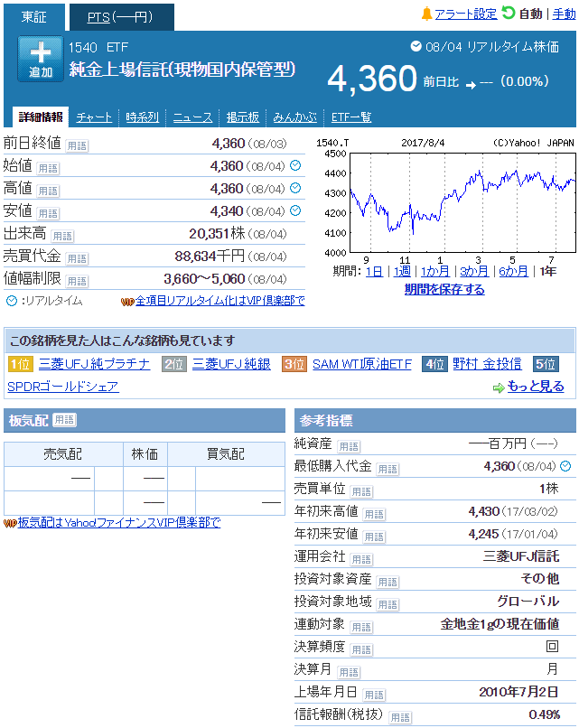The width and height of the screenshot is (579, 728).
Task: Open SPDRゴールドシェア link
Action: click(63, 387)
